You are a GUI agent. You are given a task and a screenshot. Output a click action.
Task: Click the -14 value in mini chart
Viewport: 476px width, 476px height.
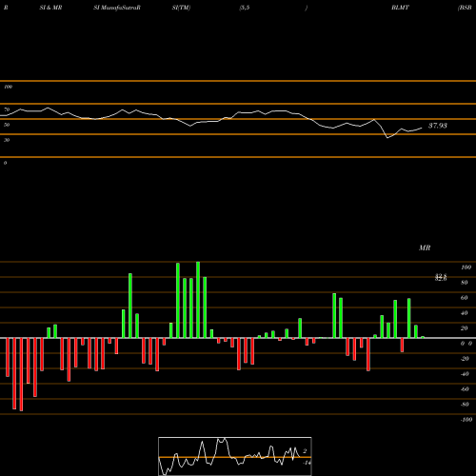307,463
